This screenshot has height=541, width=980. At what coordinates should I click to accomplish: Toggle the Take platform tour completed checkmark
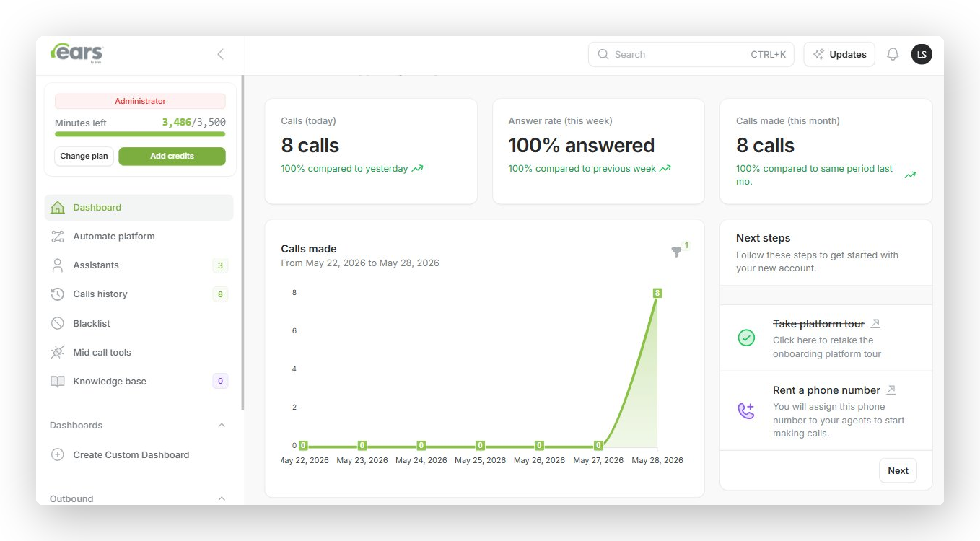pyautogui.click(x=746, y=338)
